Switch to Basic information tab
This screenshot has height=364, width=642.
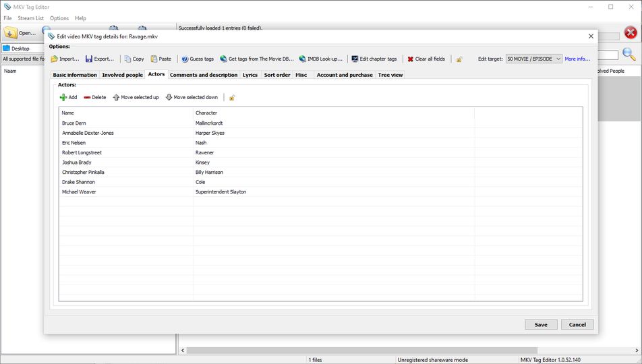(75, 75)
